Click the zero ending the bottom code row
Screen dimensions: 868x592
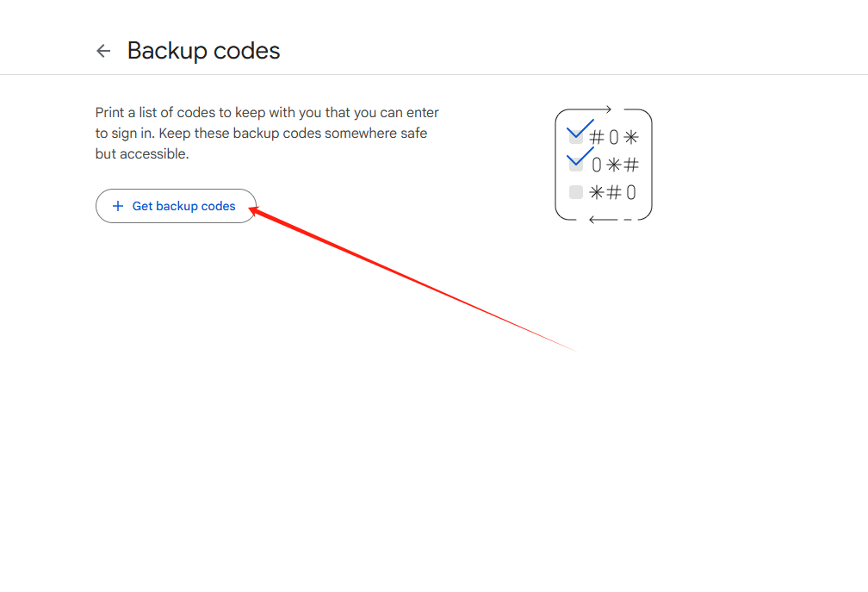(x=631, y=193)
